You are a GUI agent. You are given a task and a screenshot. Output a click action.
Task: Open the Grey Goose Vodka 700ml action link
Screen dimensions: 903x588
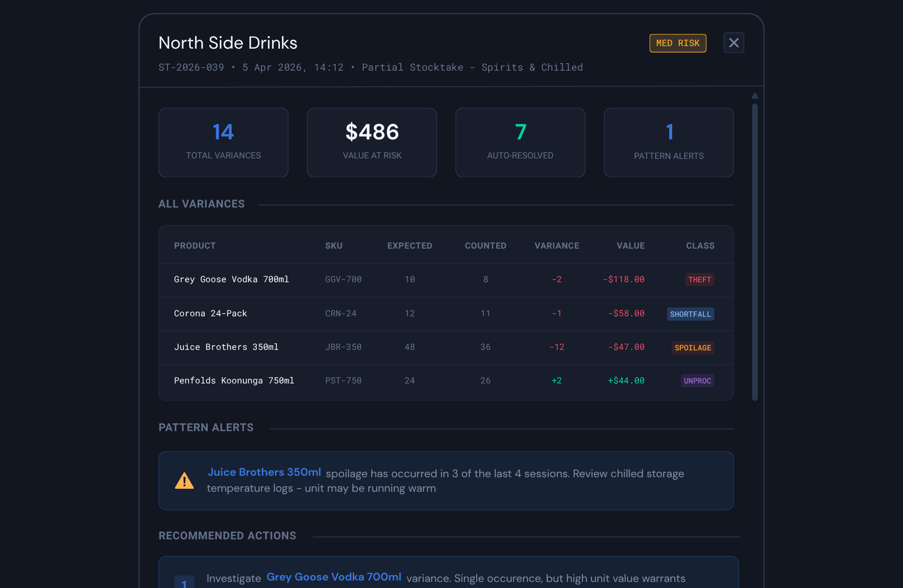[334, 577]
